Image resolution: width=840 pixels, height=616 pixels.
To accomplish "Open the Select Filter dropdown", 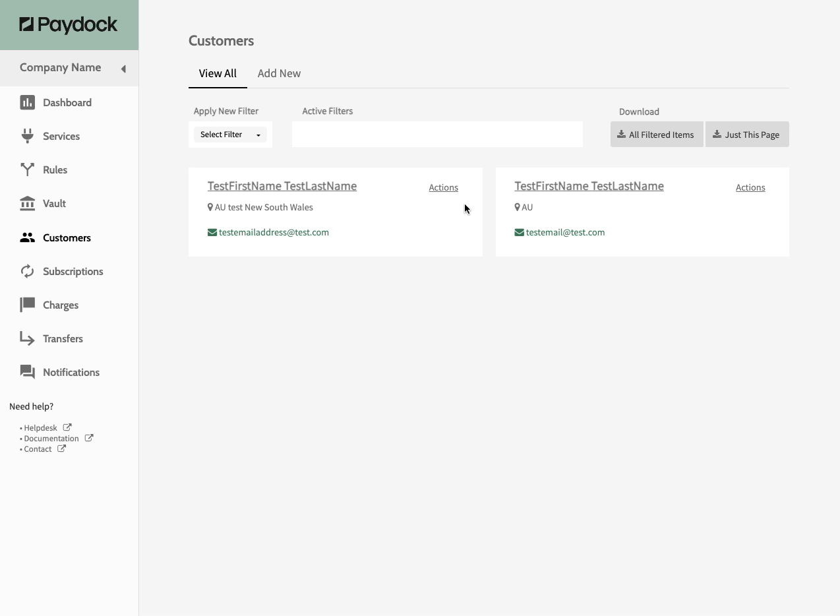I will coord(230,135).
